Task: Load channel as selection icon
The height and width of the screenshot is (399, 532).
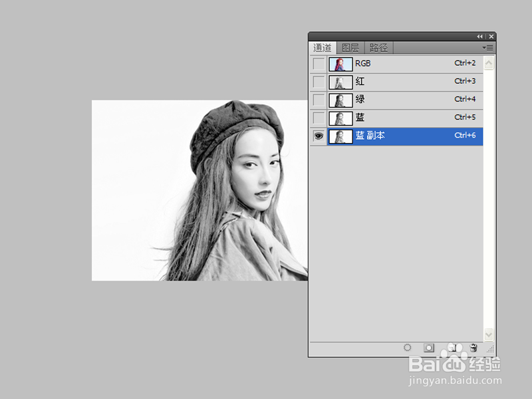Action: 408,348
